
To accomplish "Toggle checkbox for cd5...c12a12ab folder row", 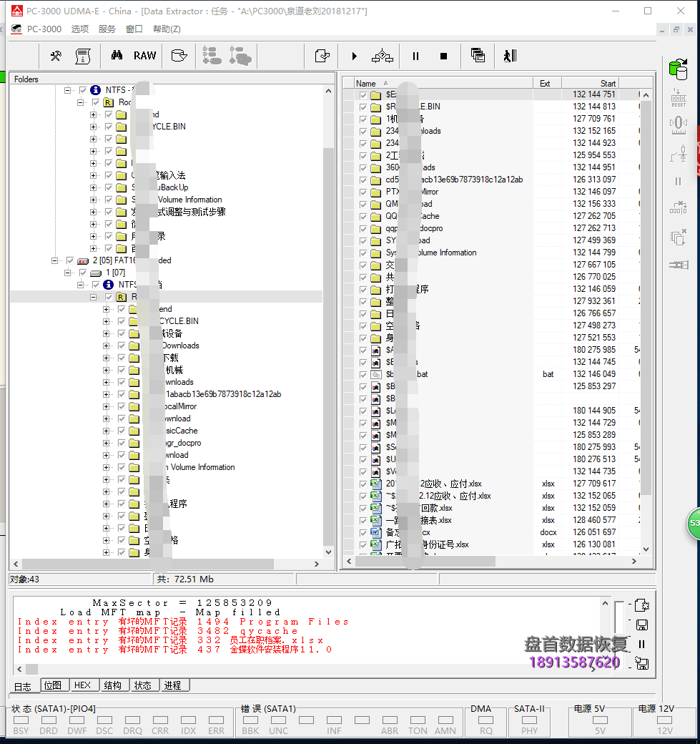I will [x=363, y=180].
